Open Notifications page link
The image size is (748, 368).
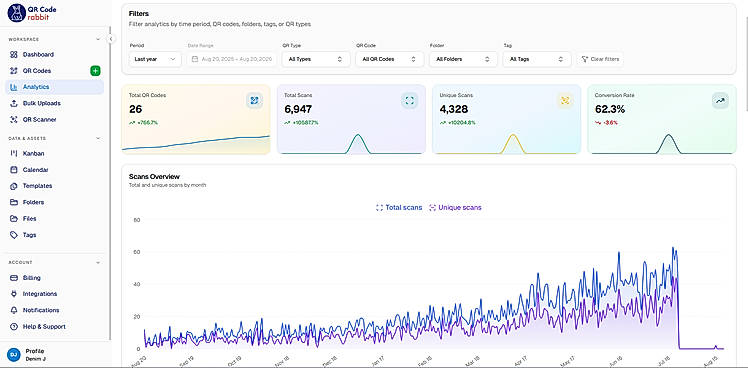click(x=54, y=310)
